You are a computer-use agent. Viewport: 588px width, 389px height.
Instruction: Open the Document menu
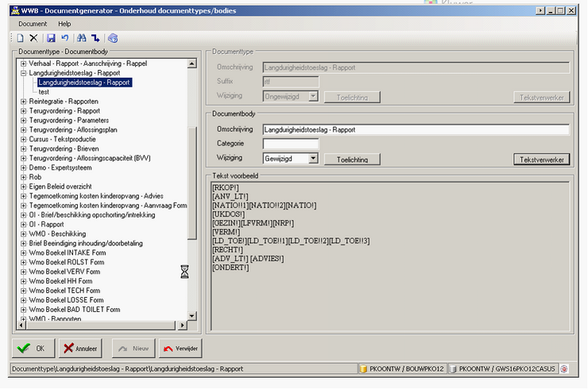(33, 24)
